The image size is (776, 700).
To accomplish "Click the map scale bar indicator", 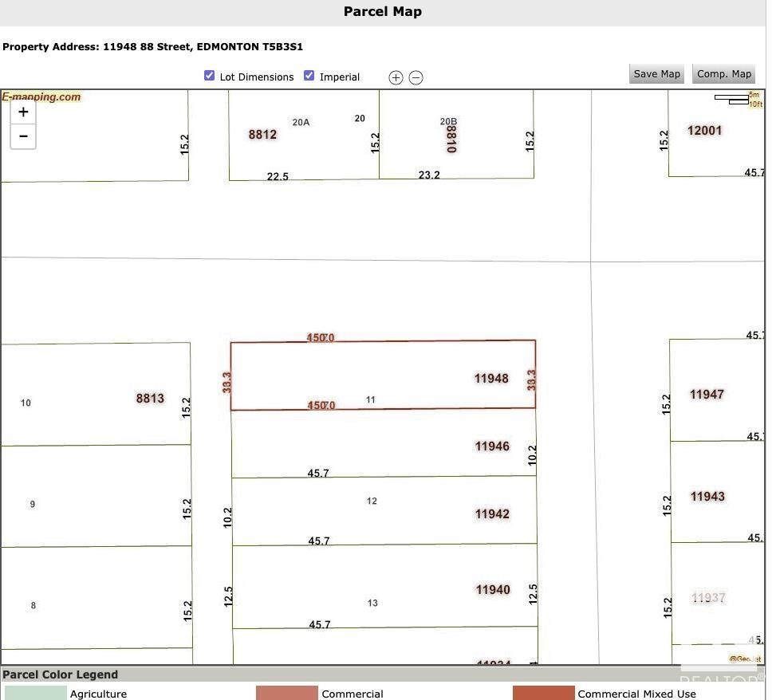I will pyautogui.click(x=733, y=99).
